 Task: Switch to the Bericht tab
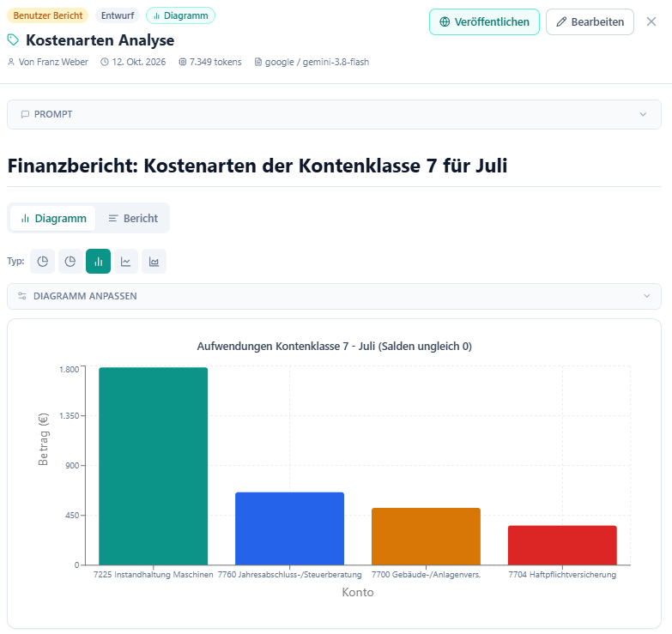(133, 219)
